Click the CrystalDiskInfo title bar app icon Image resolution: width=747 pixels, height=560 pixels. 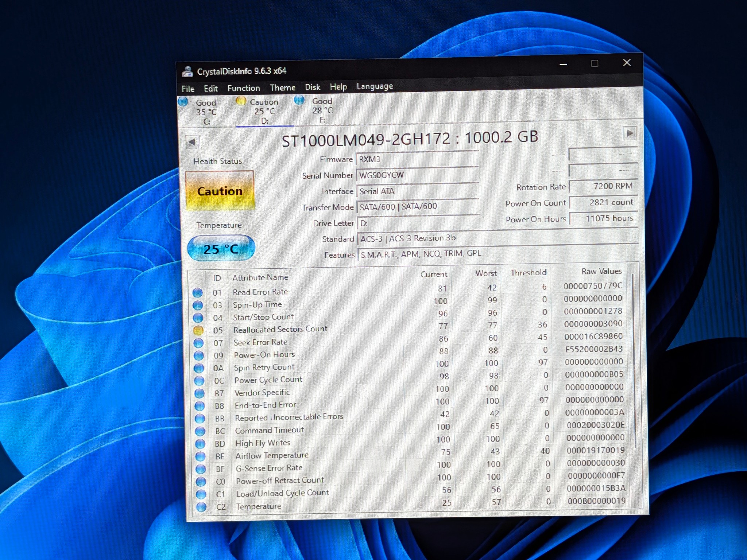coord(187,71)
